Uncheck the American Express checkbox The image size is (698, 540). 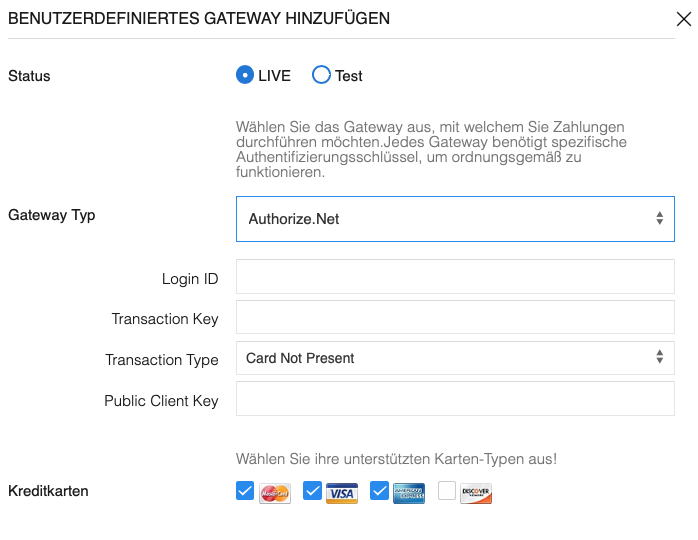tap(379, 491)
